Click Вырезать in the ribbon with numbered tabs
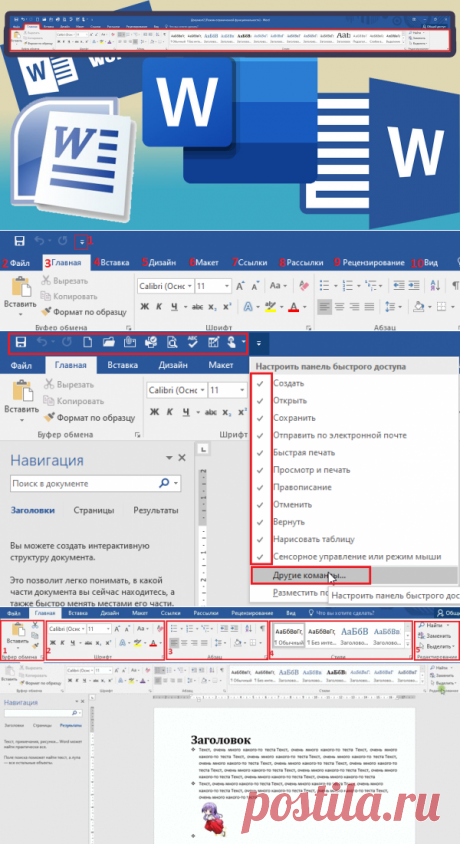 click(65, 280)
